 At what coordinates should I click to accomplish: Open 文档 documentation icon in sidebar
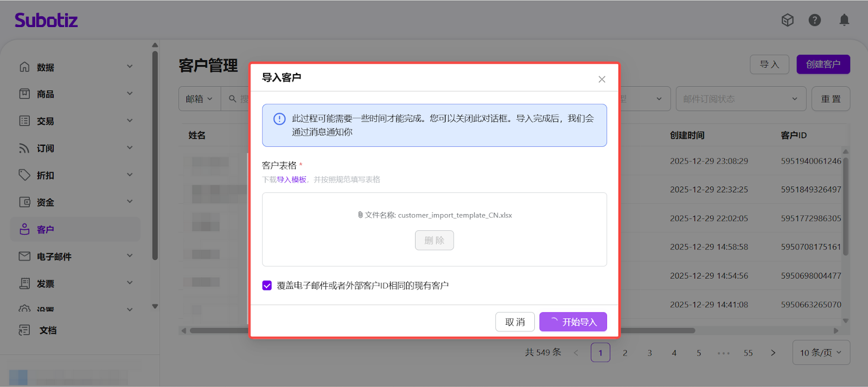(x=24, y=330)
